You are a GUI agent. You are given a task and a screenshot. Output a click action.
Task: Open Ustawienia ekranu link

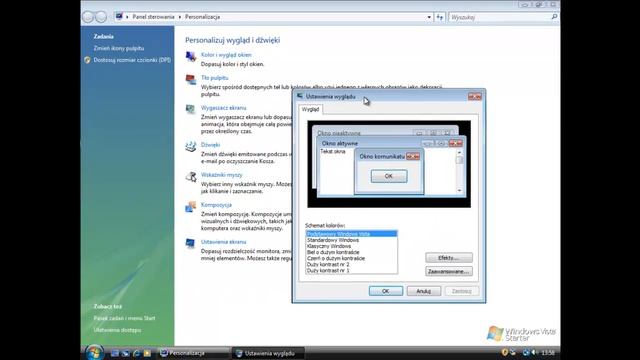click(224, 242)
